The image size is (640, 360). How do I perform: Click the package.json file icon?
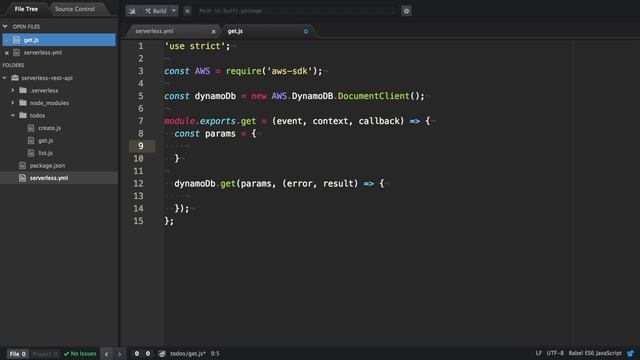pos(22,166)
